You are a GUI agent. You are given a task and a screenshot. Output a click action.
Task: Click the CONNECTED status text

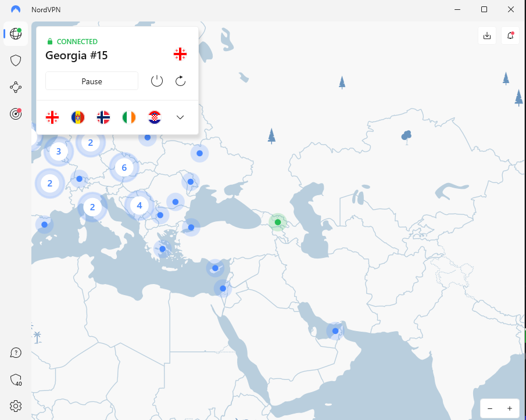coord(77,42)
